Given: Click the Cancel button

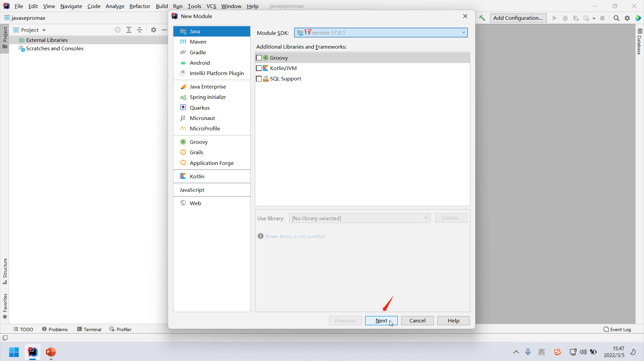Looking at the screenshot, I should [x=418, y=321].
